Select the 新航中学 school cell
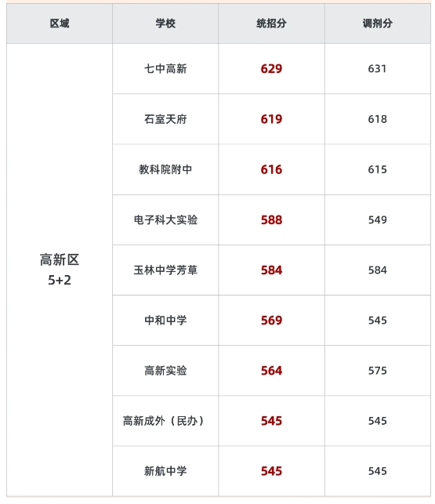This screenshot has width=435, height=504. pos(165,471)
